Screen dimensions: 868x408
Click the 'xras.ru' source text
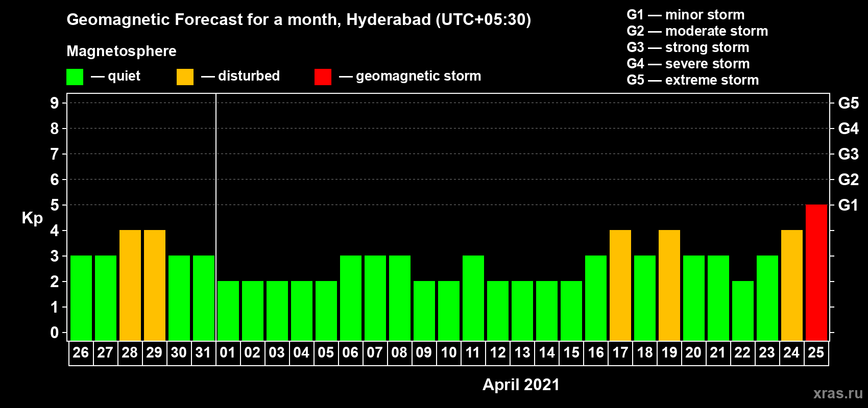pyautogui.click(x=838, y=393)
